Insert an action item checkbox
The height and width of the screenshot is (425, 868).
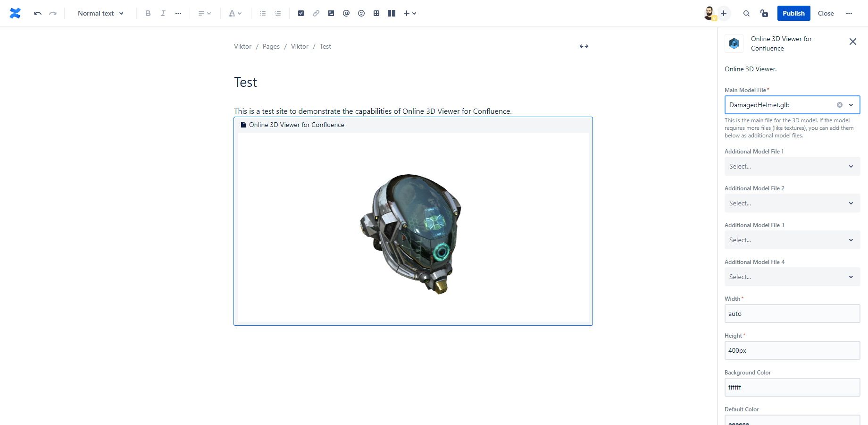click(x=301, y=13)
